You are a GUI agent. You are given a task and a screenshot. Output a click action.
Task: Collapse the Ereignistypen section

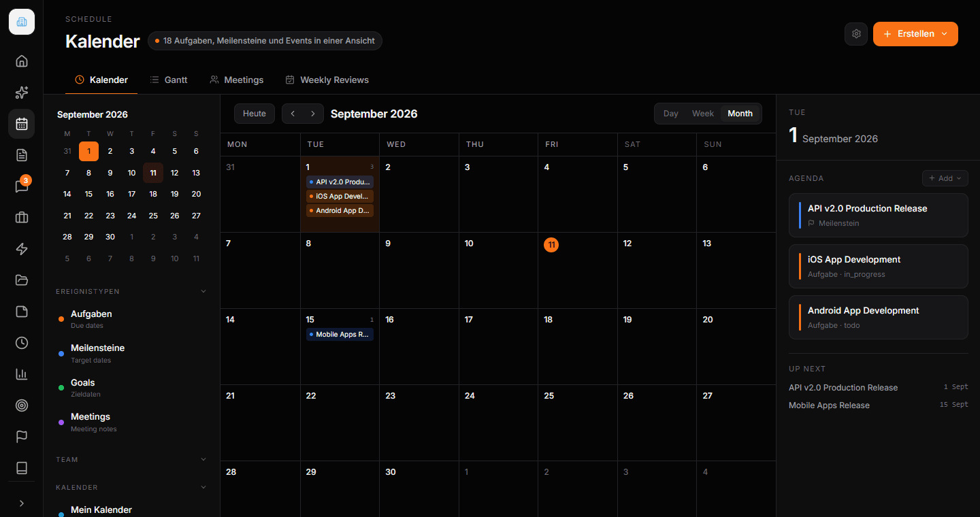pyautogui.click(x=203, y=291)
